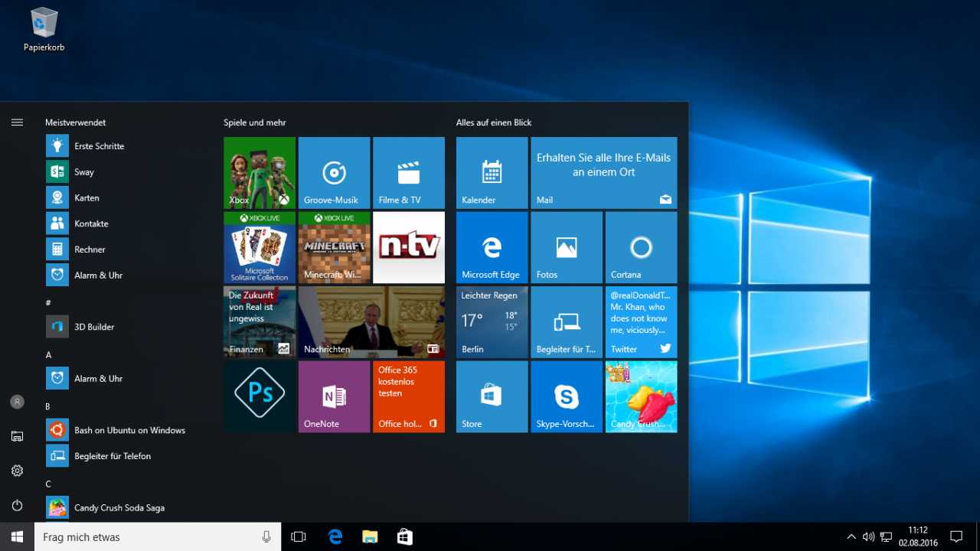Viewport: 980px width, 551px height.
Task: Open the Twitter live tile
Action: pos(642,322)
